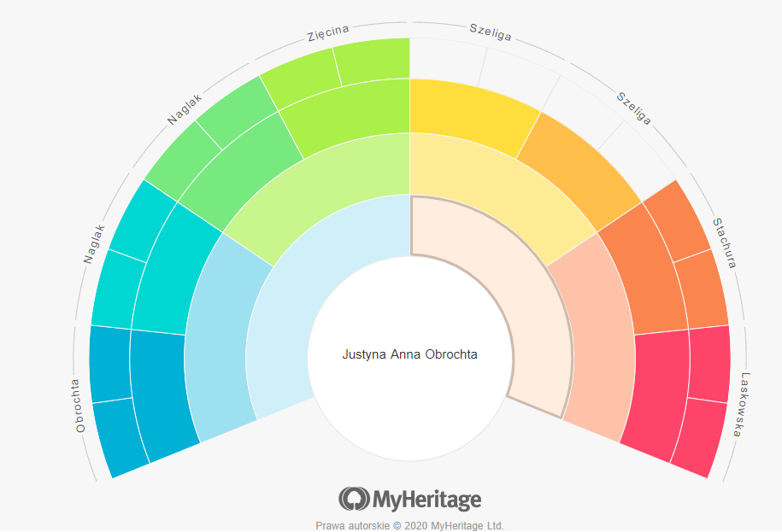
Task: Click the Stachura surname label
Action: point(724,243)
